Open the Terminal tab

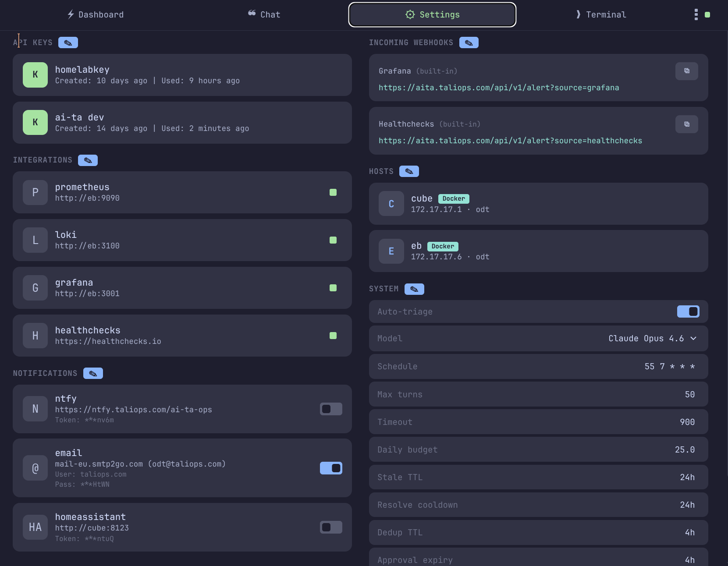tap(601, 14)
